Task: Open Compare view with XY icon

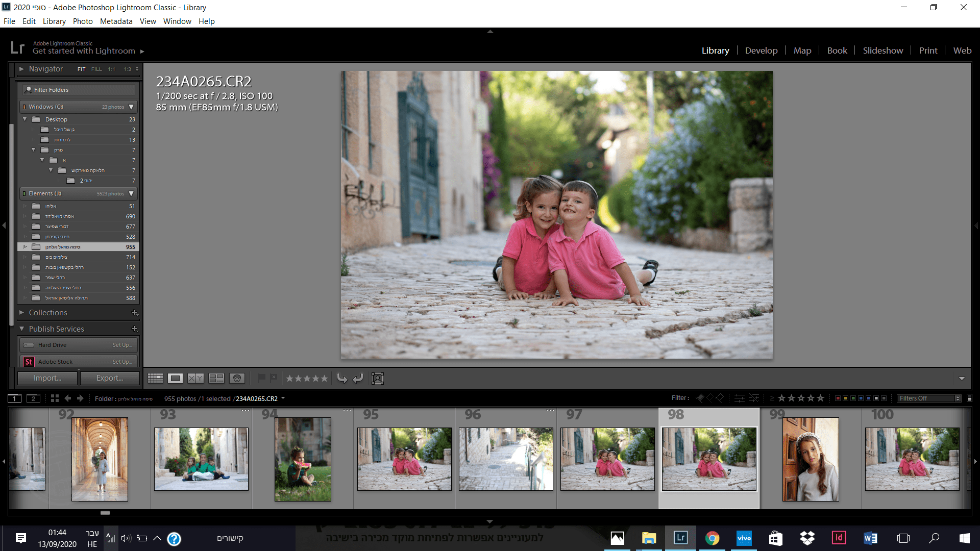Action: [195, 378]
